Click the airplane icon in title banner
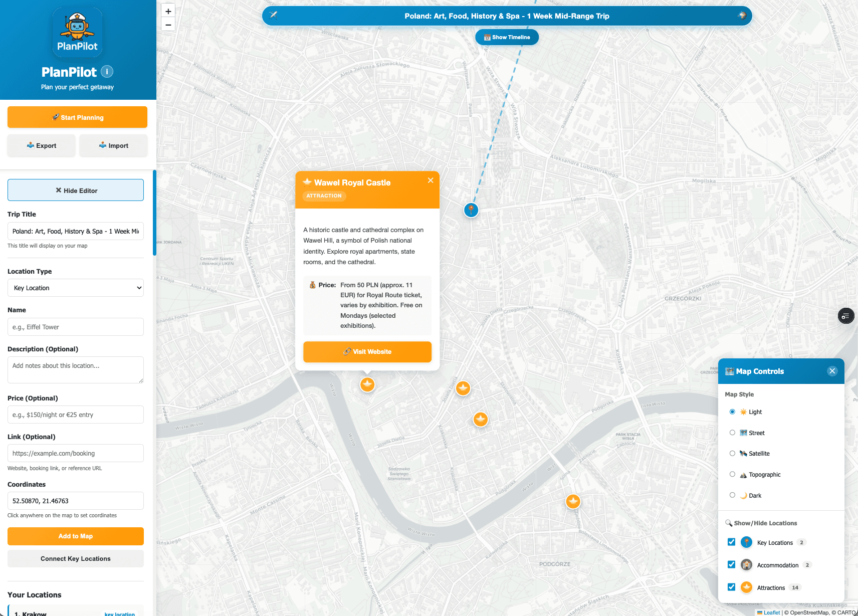 pyautogui.click(x=273, y=15)
